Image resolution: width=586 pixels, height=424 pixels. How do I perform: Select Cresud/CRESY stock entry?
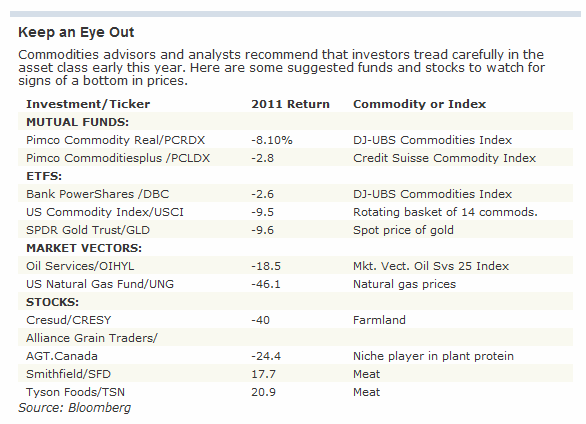68,320
